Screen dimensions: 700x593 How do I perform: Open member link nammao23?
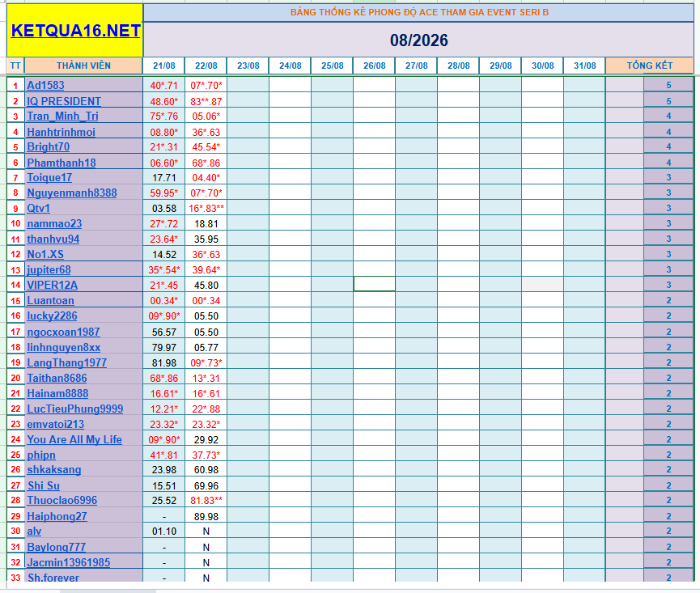54,223
